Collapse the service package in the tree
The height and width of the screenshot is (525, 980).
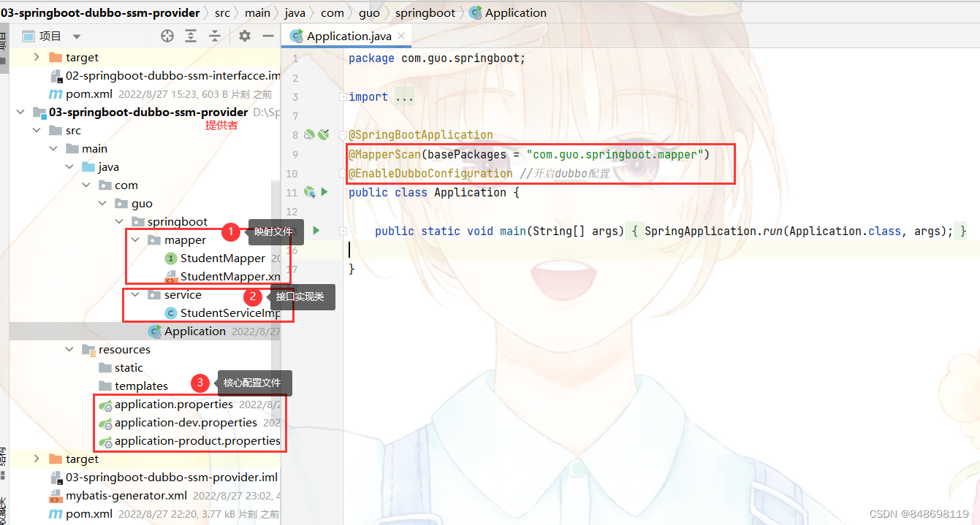[135, 294]
